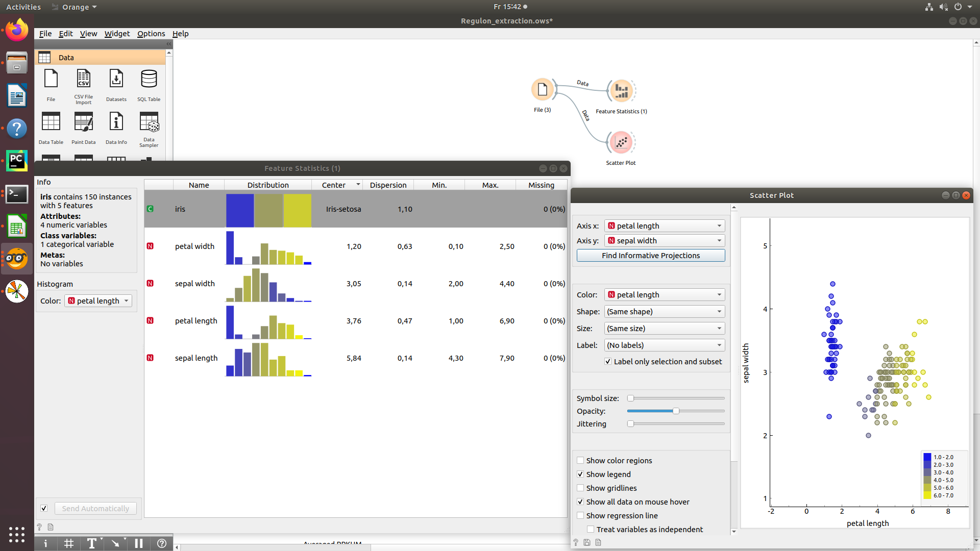This screenshot has height=551, width=980.
Task: Open the Scatter Plot node on the canvas
Action: click(621, 142)
